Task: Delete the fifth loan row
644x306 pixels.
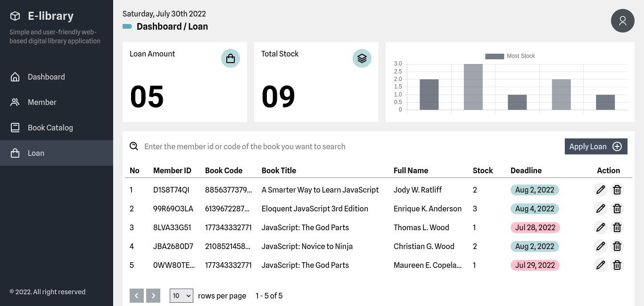Action: pyautogui.click(x=617, y=265)
